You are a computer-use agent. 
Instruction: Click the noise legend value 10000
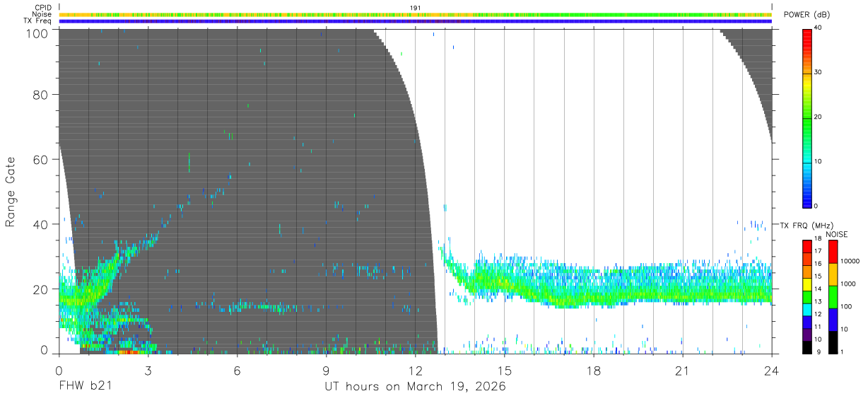(849, 261)
